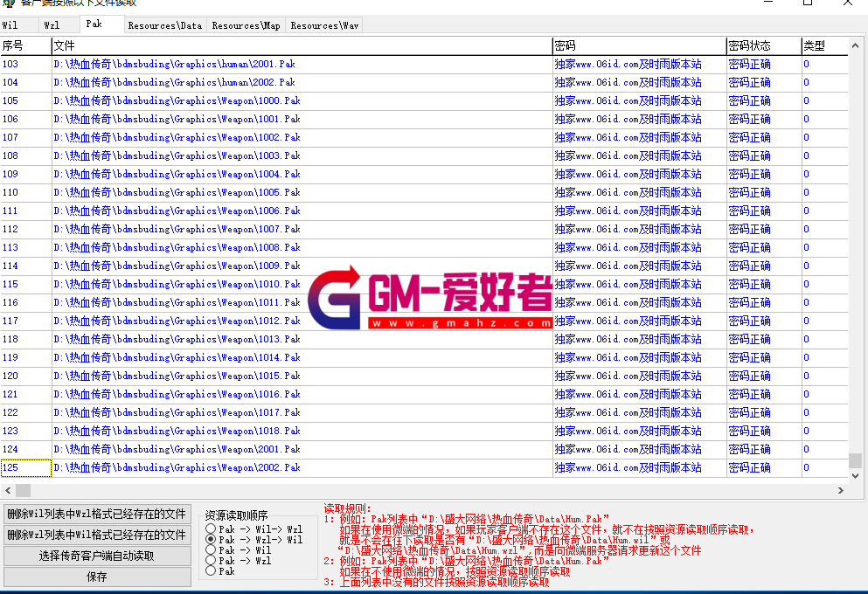Click the horizontal scrollbar right arrow

[840, 490]
